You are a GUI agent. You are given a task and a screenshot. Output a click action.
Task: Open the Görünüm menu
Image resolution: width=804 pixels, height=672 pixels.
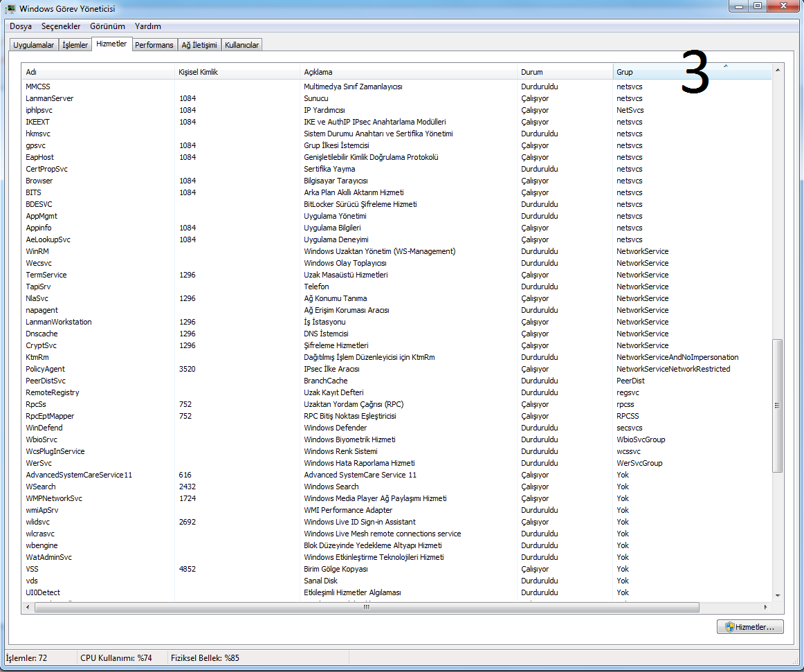(x=108, y=26)
